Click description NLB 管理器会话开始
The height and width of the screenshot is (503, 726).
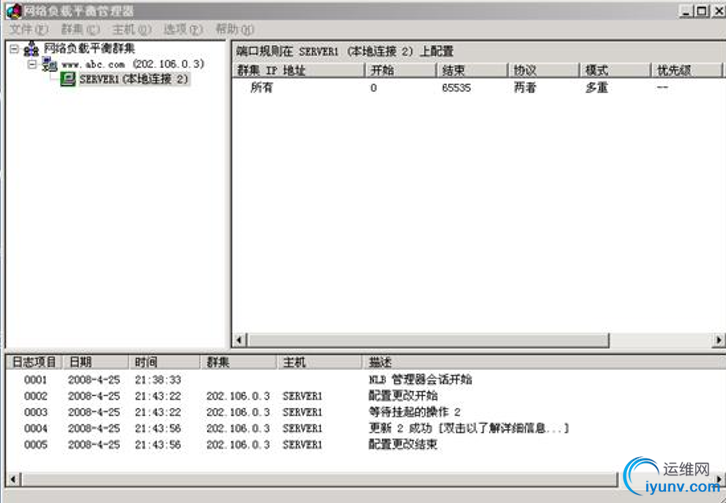coord(420,380)
